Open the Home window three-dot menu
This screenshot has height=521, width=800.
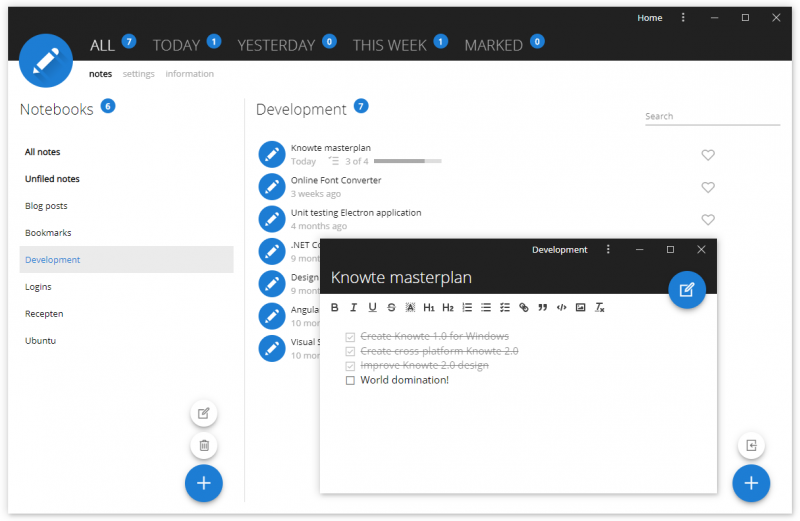click(683, 17)
